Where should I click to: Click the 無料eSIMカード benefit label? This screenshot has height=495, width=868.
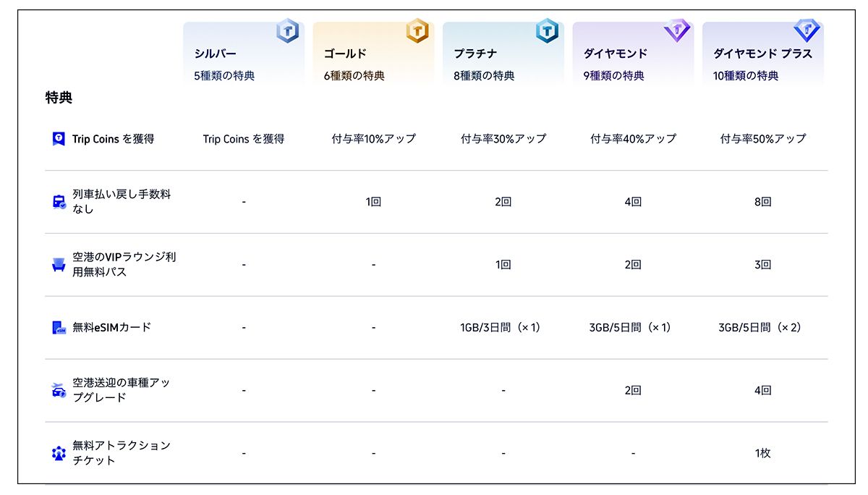tap(112, 327)
